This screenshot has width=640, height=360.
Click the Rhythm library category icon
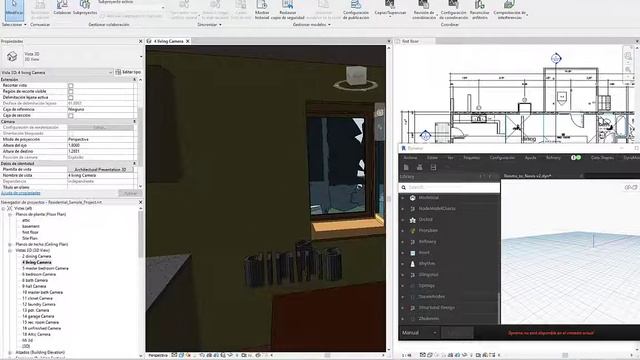coord(413,264)
